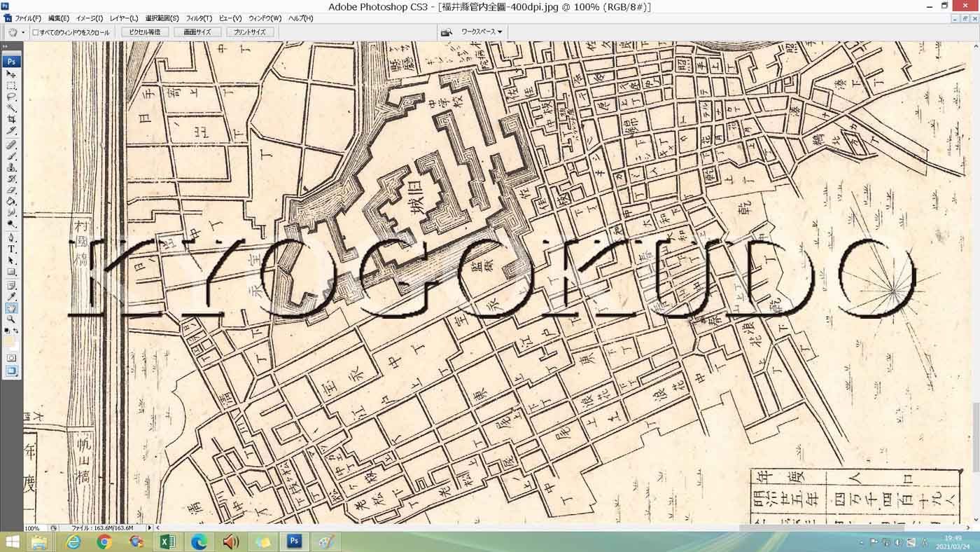Open the ヘルプ(H) menu

300,18
